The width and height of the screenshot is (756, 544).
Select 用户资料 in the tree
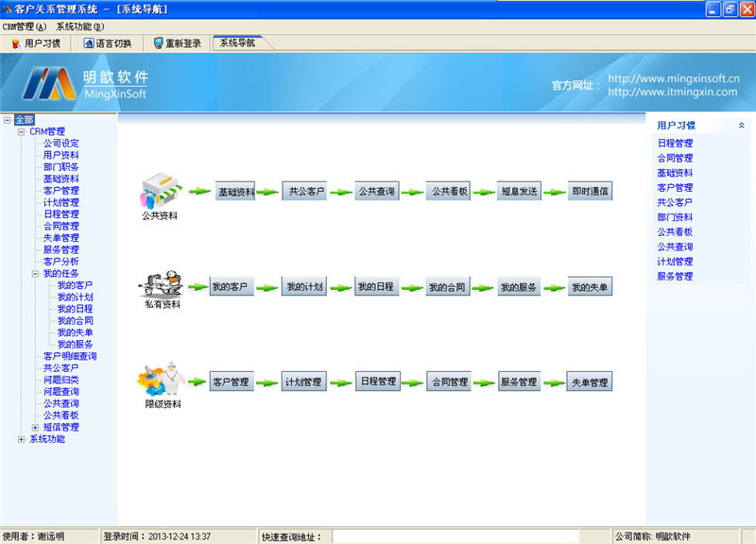point(60,155)
